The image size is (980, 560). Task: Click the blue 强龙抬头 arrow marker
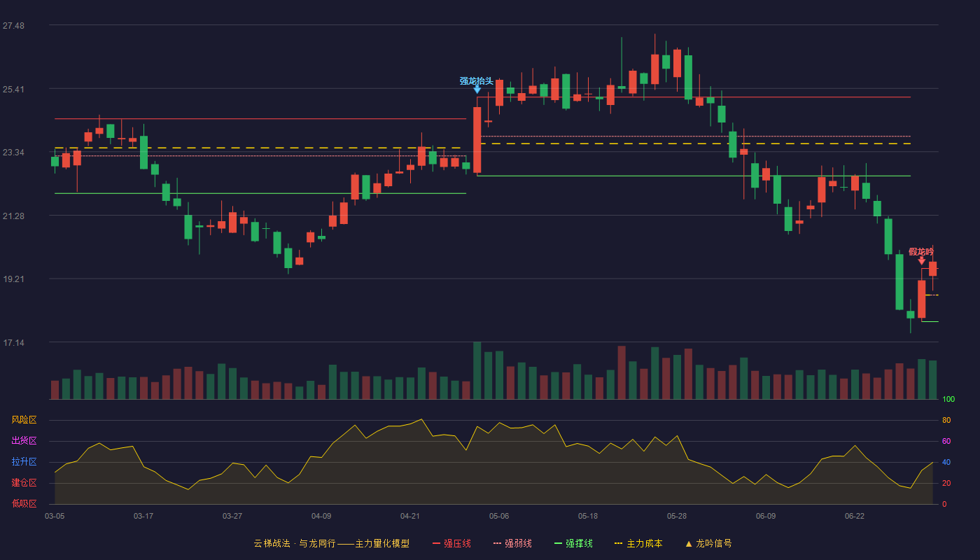coord(477,90)
